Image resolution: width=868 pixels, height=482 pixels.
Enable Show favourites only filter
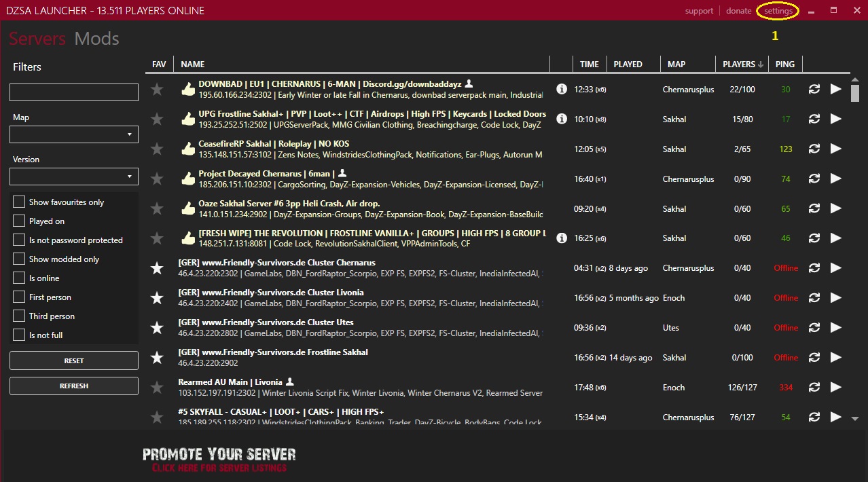click(x=19, y=202)
